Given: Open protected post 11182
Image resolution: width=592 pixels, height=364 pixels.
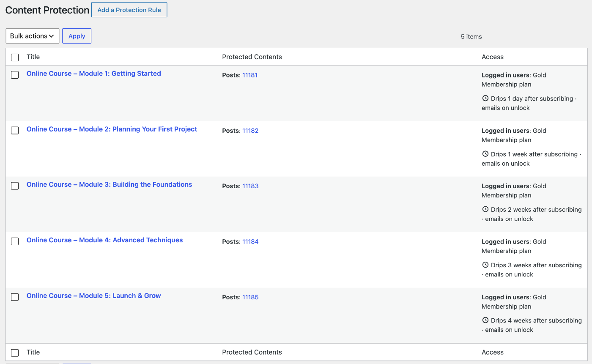Looking at the screenshot, I should point(250,131).
